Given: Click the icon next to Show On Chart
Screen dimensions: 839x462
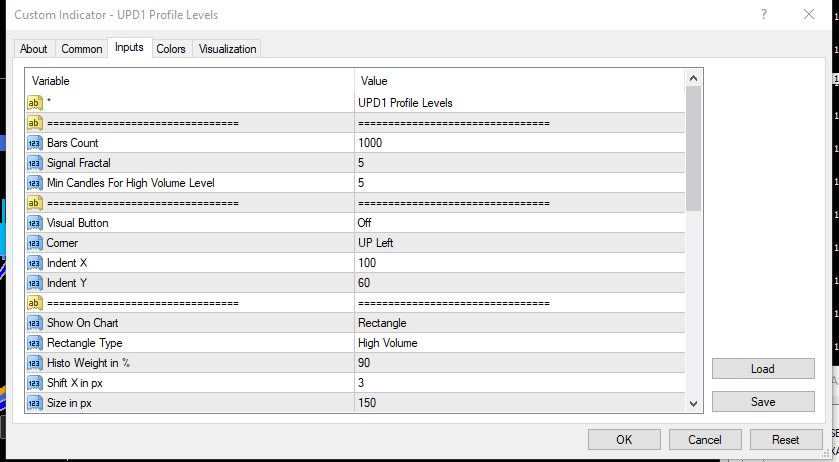Looking at the screenshot, I should click(35, 323).
